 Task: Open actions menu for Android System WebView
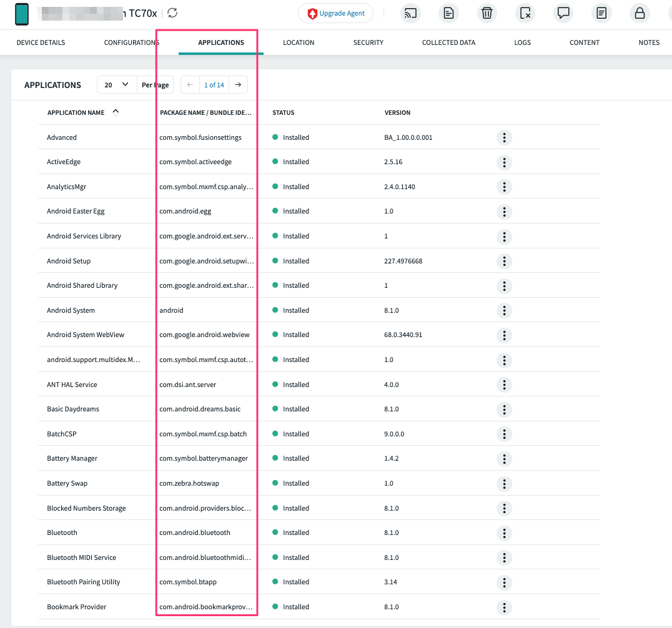504,335
